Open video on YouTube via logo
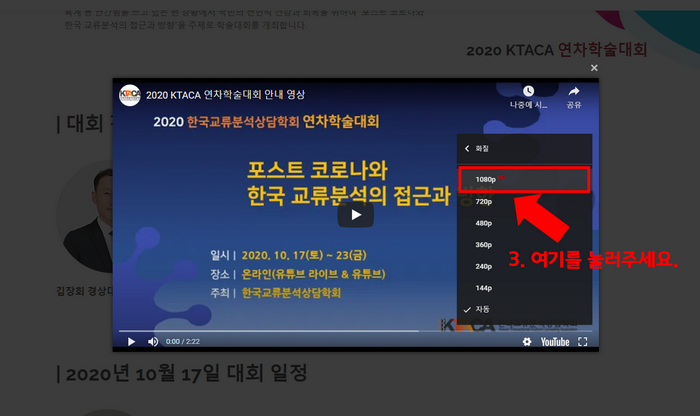This screenshot has height=416, width=700. coord(555,342)
